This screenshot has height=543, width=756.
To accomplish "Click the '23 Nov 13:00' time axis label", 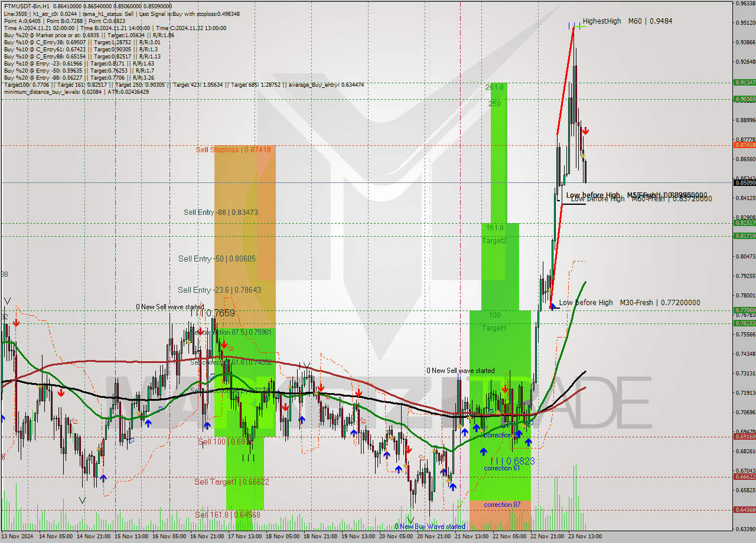I will click(586, 537).
